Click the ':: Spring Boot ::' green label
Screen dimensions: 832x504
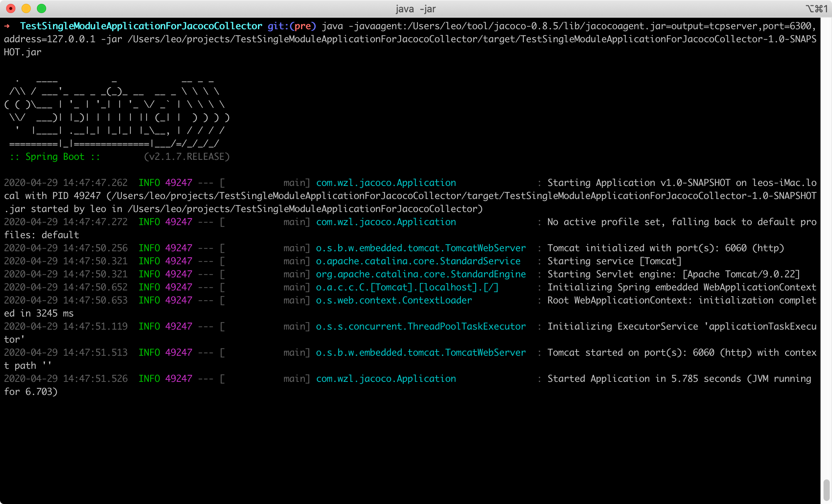[x=55, y=157]
